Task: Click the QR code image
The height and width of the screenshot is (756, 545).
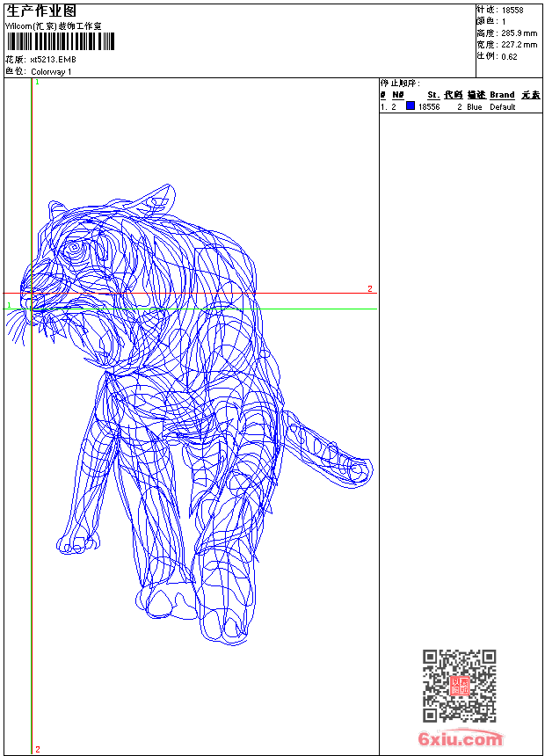Action: point(459,686)
